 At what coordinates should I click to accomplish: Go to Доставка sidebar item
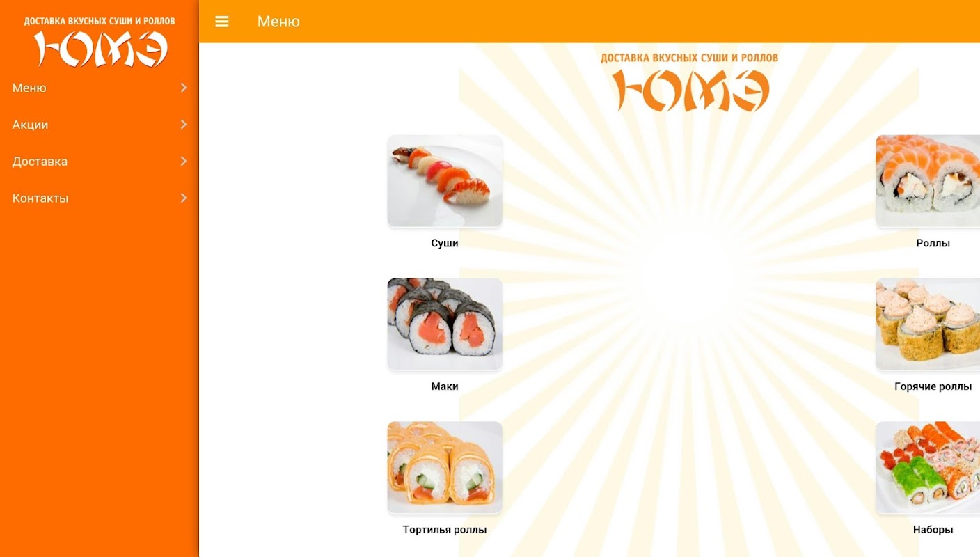pos(100,162)
